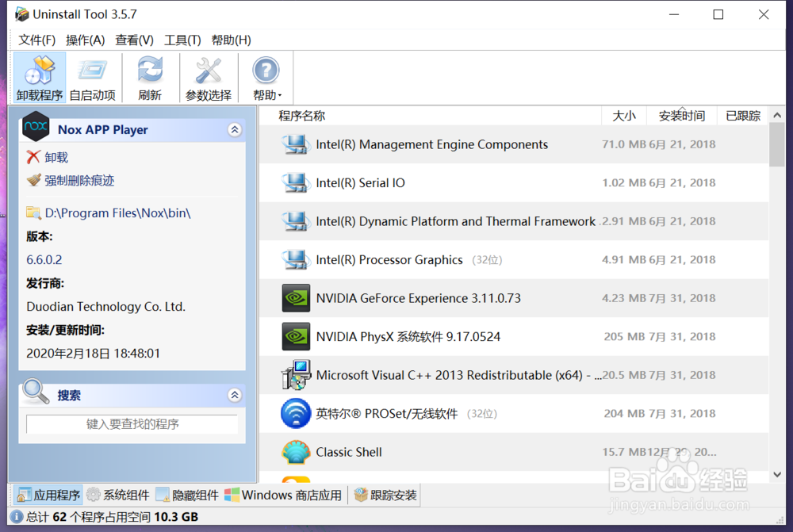
Task: Click Intel(R) Processor Graphics name text
Action: [x=389, y=260]
